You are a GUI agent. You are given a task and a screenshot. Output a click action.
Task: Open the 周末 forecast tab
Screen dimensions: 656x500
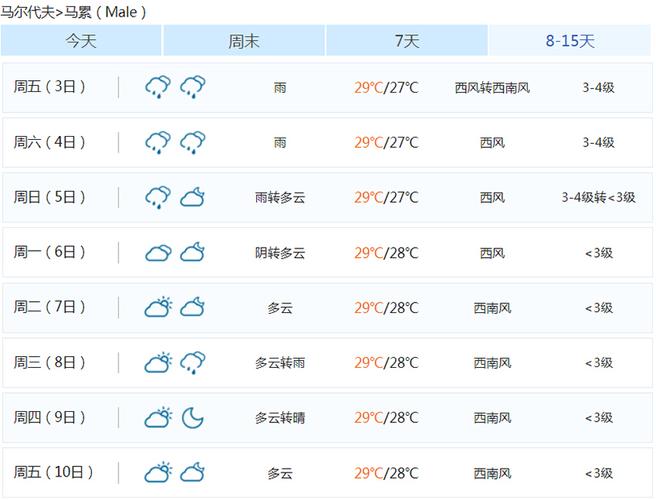(x=244, y=41)
